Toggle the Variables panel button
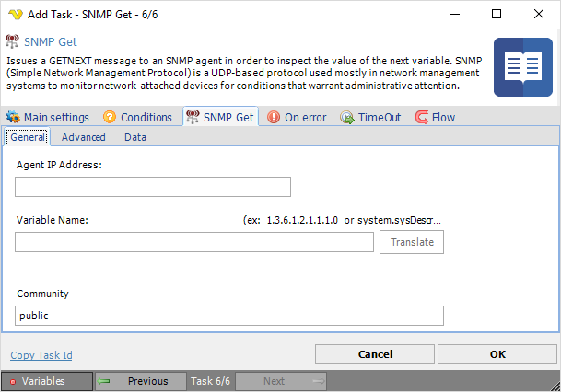The width and height of the screenshot is (561, 392). (46, 381)
